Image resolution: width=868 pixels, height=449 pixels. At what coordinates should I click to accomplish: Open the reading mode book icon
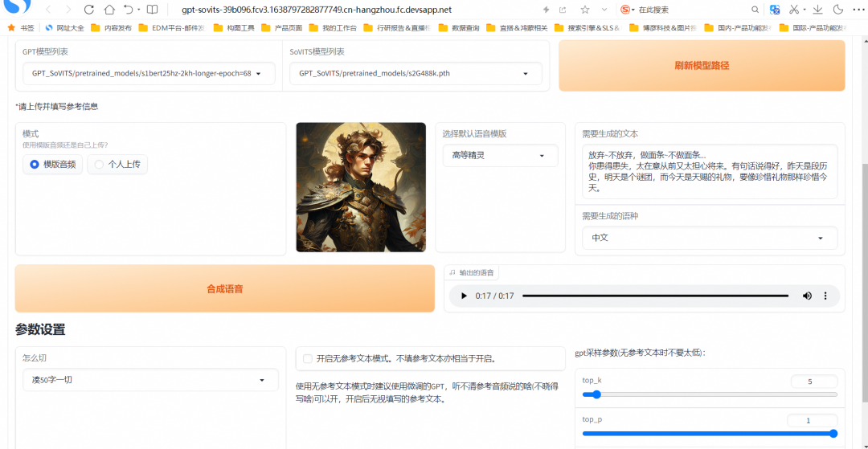(152, 10)
